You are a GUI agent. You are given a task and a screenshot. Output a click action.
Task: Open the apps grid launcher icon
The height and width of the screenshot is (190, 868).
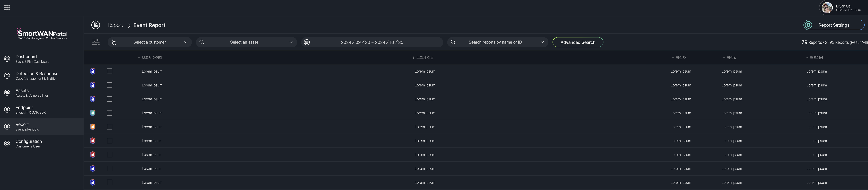point(7,8)
